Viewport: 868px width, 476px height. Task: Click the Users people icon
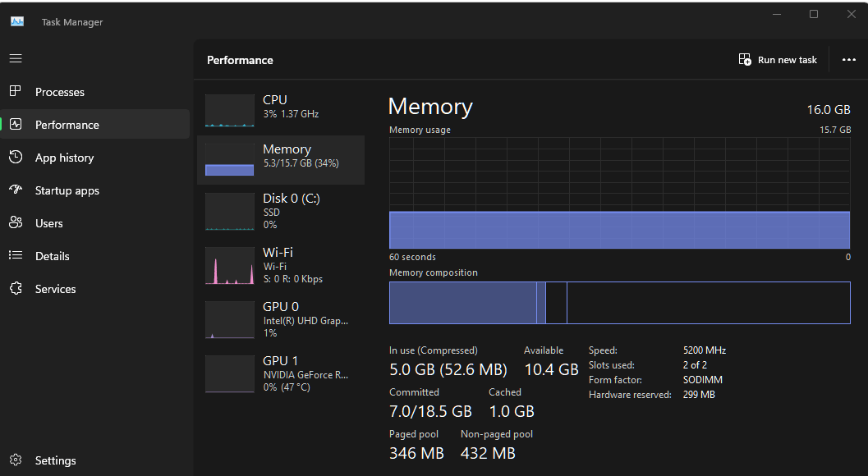pyautogui.click(x=16, y=222)
